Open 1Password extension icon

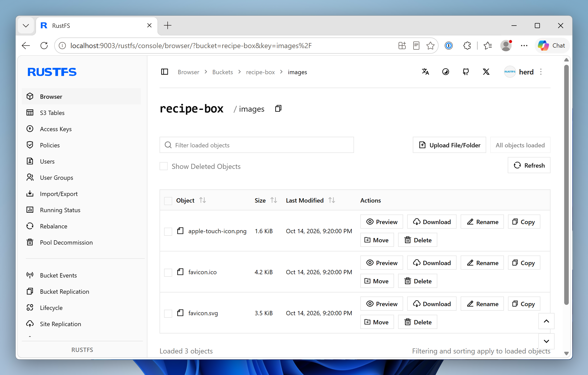449,46
